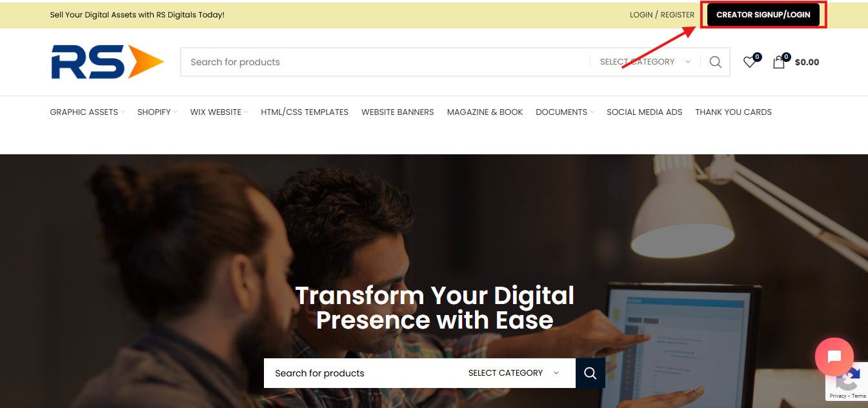The width and height of the screenshot is (868, 408).
Task: Click the Login / Register link
Action: [x=662, y=15]
